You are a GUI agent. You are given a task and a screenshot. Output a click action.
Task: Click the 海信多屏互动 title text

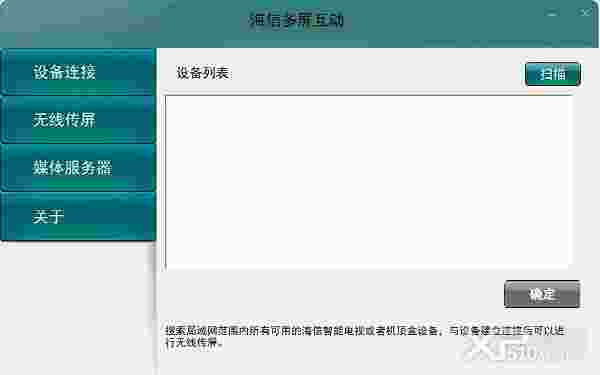[297, 20]
